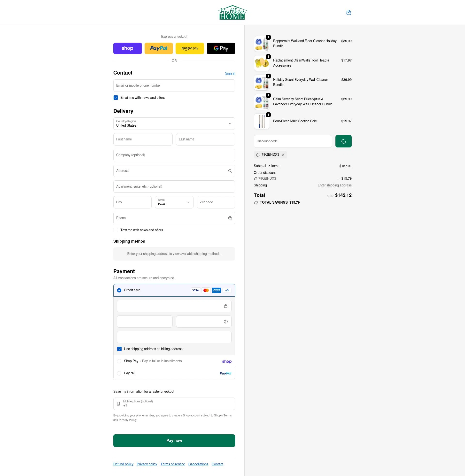This screenshot has height=476, width=465.
Task: Choose PayPal as payment method
Action: point(119,373)
